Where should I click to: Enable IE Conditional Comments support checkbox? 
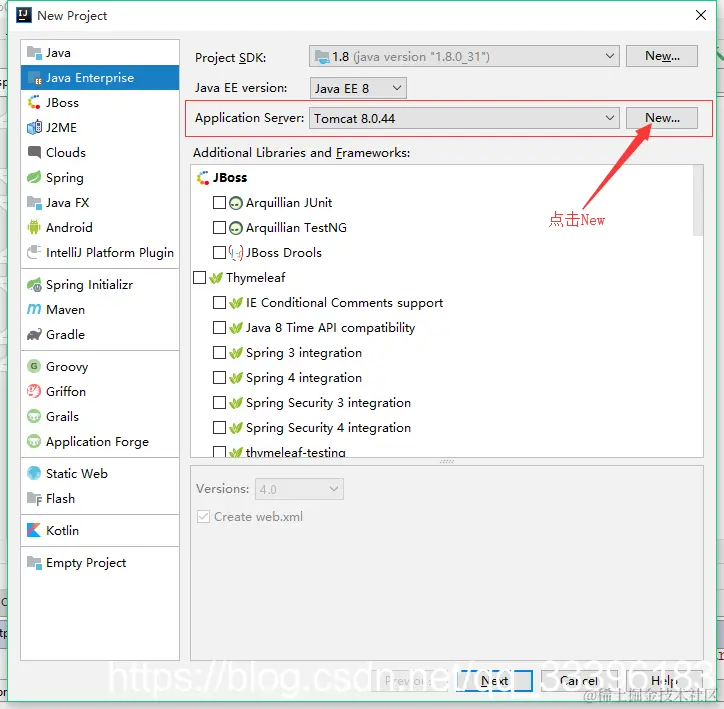tap(219, 302)
